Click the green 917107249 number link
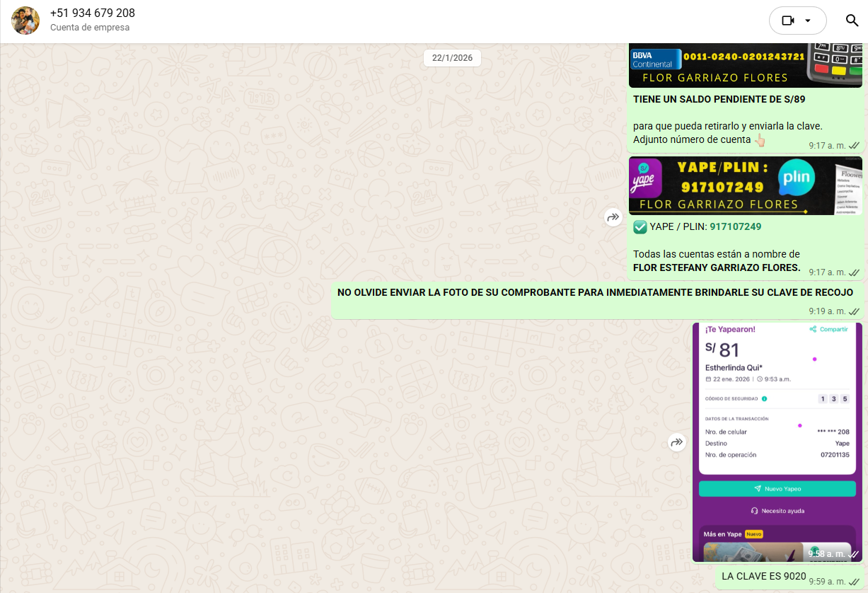This screenshot has height=593, width=868. pyautogui.click(x=735, y=227)
